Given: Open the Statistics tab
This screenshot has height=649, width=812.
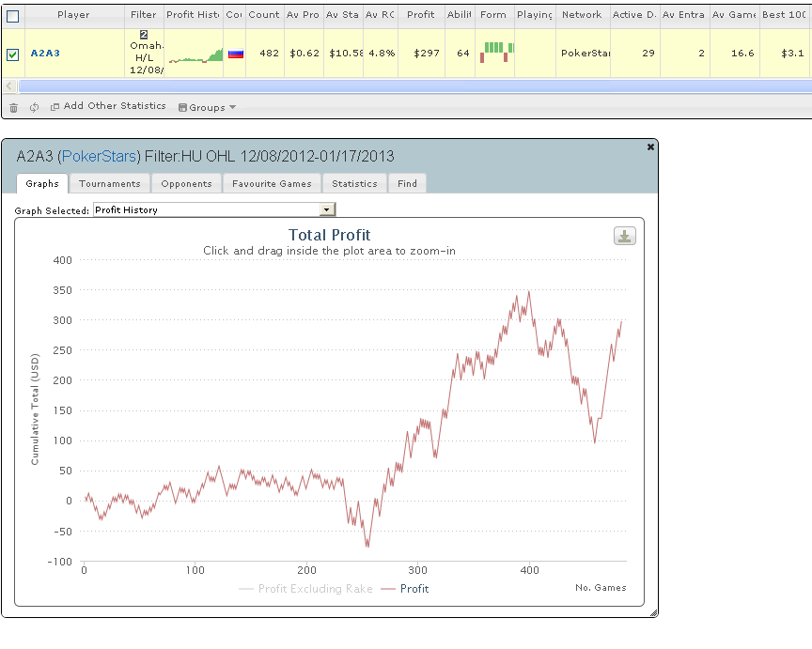Looking at the screenshot, I should (x=354, y=184).
